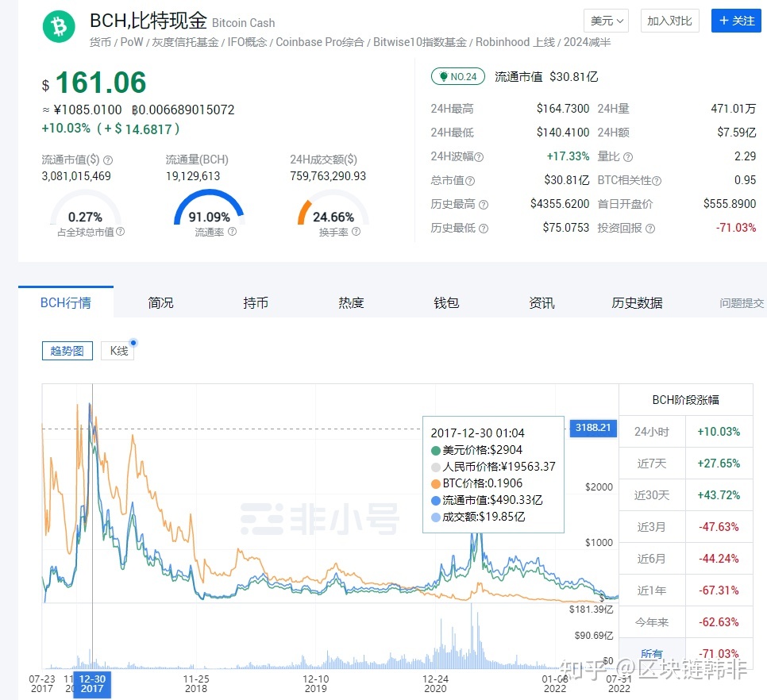Select 24小时 range in BCH阶段涨幅
This screenshot has height=700, width=767.
tap(686, 432)
